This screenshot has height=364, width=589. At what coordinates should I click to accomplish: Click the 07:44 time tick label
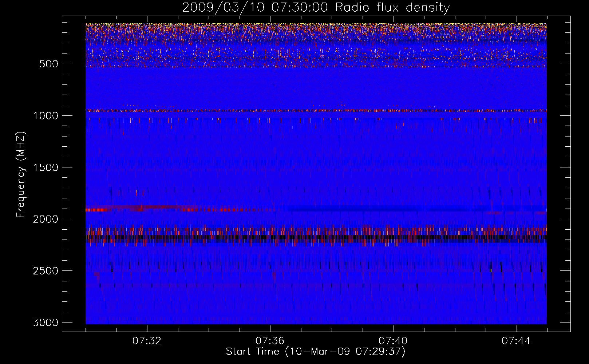click(516, 341)
